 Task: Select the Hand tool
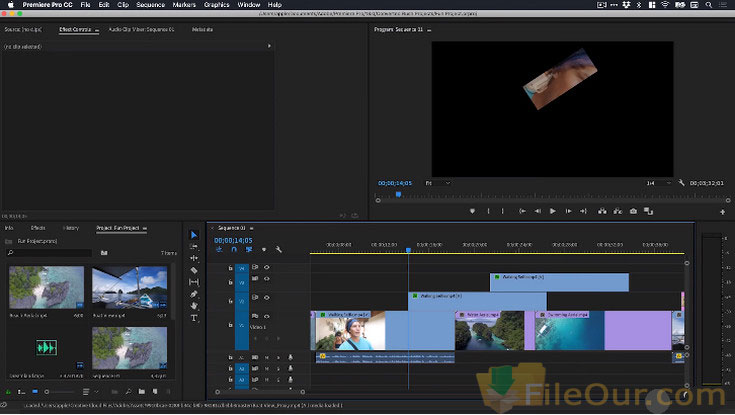[x=194, y=306]
